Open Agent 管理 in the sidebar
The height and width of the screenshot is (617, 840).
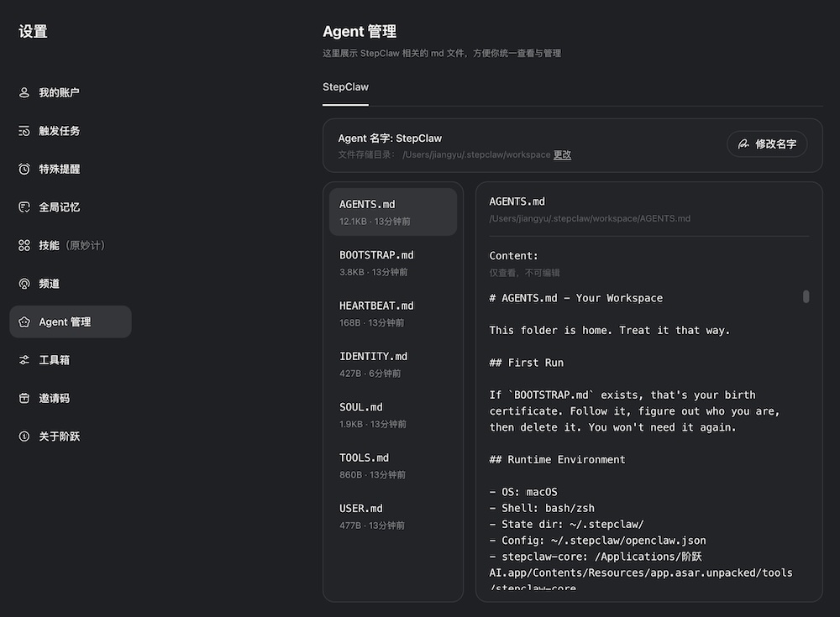point(71,322)
